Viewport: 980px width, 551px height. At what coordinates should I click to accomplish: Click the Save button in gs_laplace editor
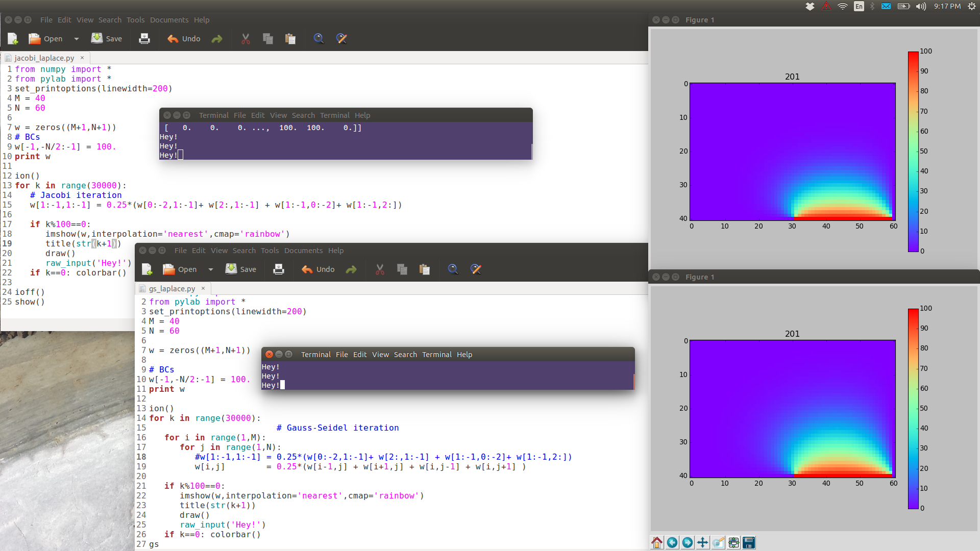pyautogui.click(x=241, y=269)
